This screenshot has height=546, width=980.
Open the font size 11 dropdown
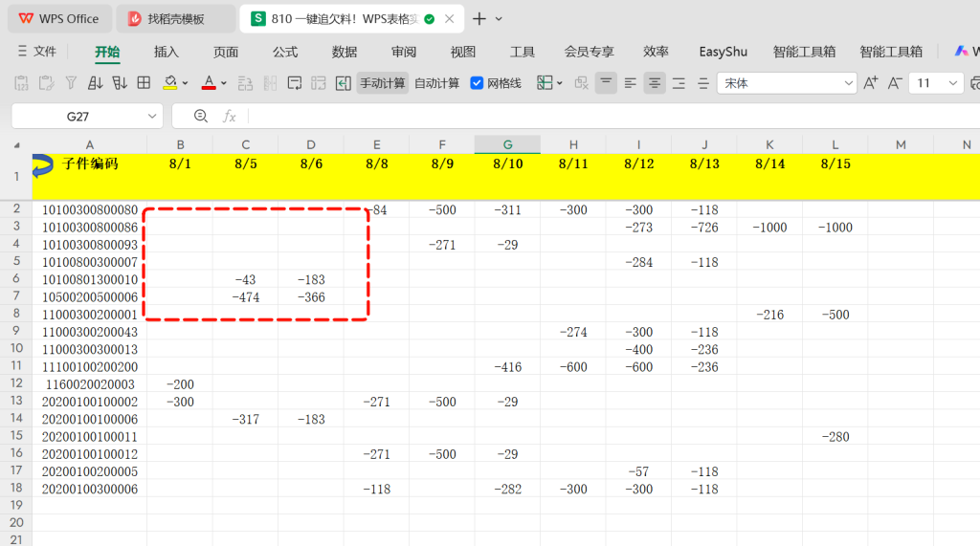[x=952, y=83]
